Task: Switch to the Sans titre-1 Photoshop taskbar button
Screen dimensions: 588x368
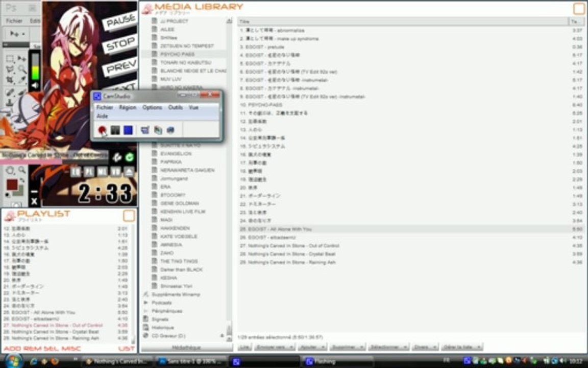Action: 191,361
